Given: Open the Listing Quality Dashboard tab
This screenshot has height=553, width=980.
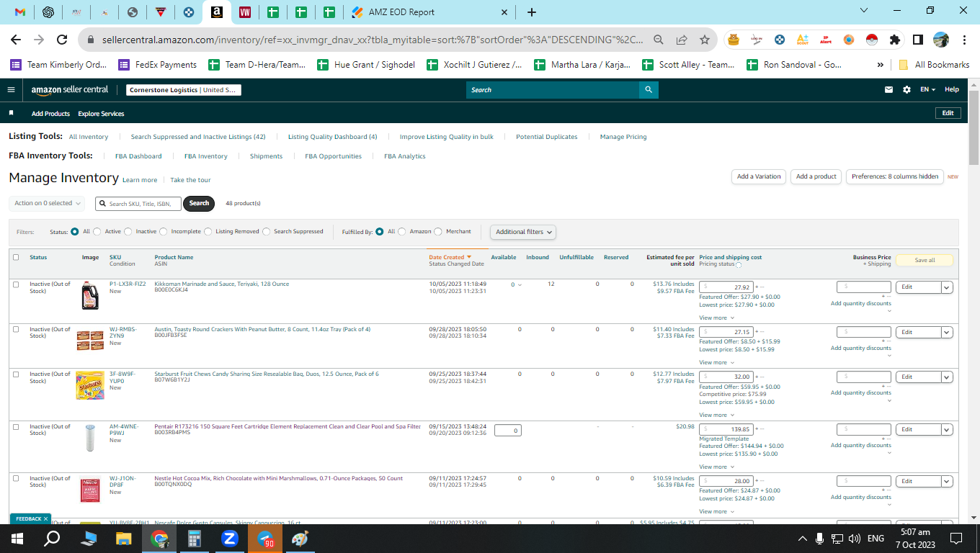Looking at the screenshot, I should coord(332,137).
